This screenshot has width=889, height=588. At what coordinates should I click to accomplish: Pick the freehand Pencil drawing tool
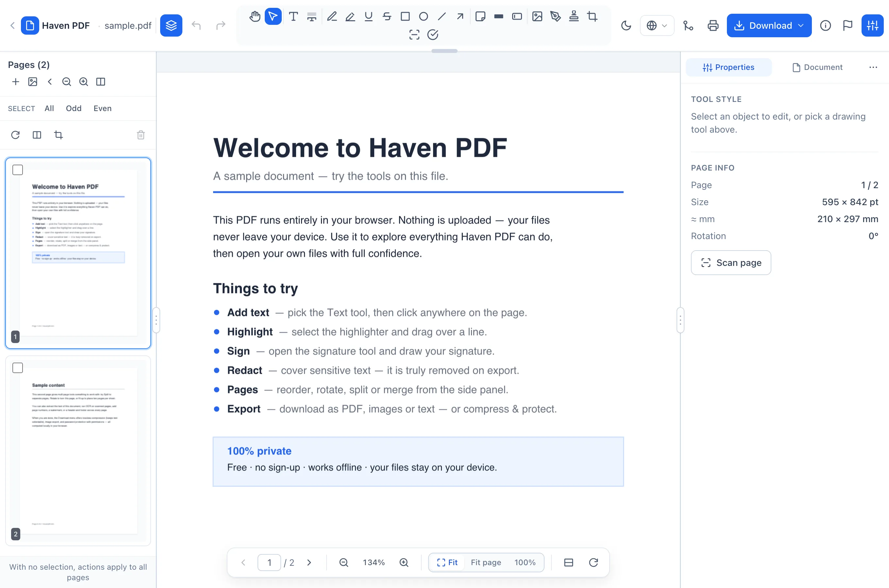pyautogui.click(x=332, y=17)
